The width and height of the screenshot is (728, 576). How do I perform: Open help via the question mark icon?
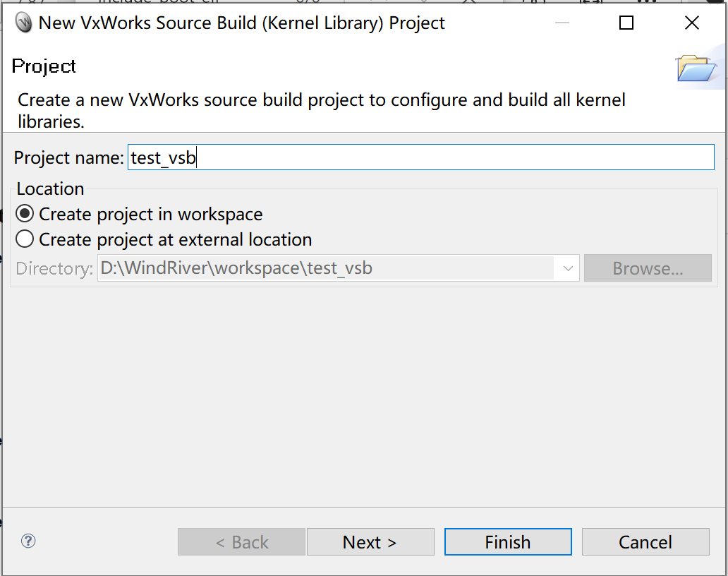[x=28, y=541]
